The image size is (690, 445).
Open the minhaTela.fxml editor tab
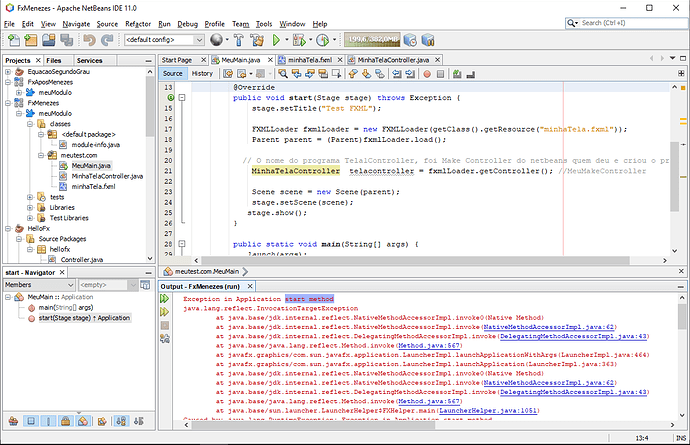pyautogui.click(x=310, y=60)
